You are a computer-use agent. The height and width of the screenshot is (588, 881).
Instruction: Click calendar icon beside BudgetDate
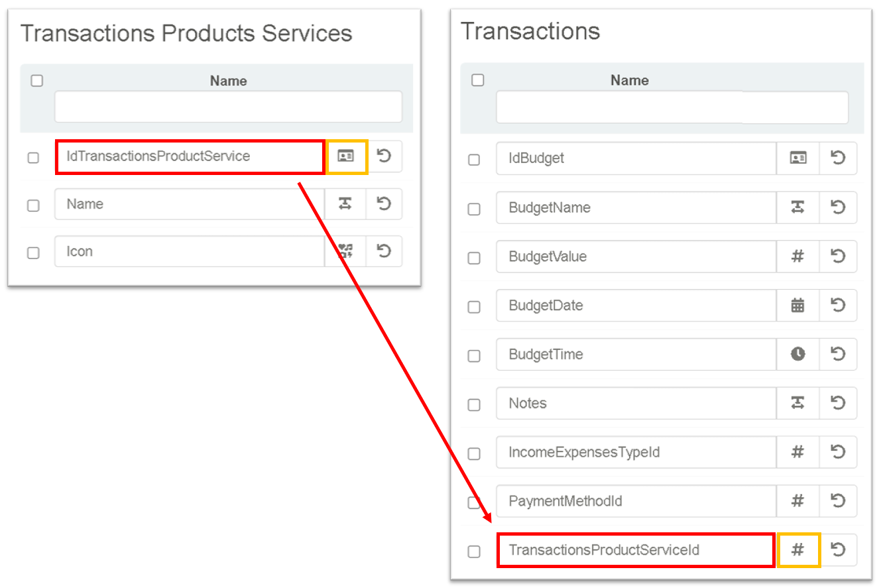(798, 306)
